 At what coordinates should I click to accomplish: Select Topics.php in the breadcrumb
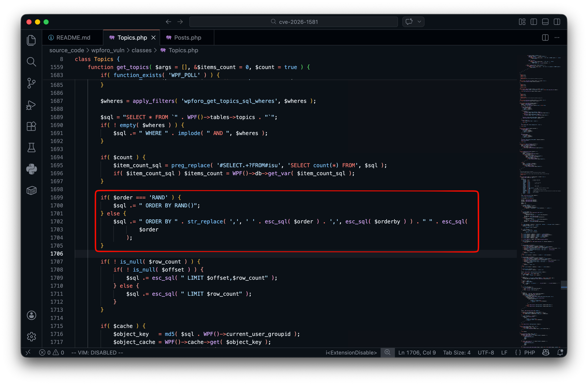(x=183, y=50)
